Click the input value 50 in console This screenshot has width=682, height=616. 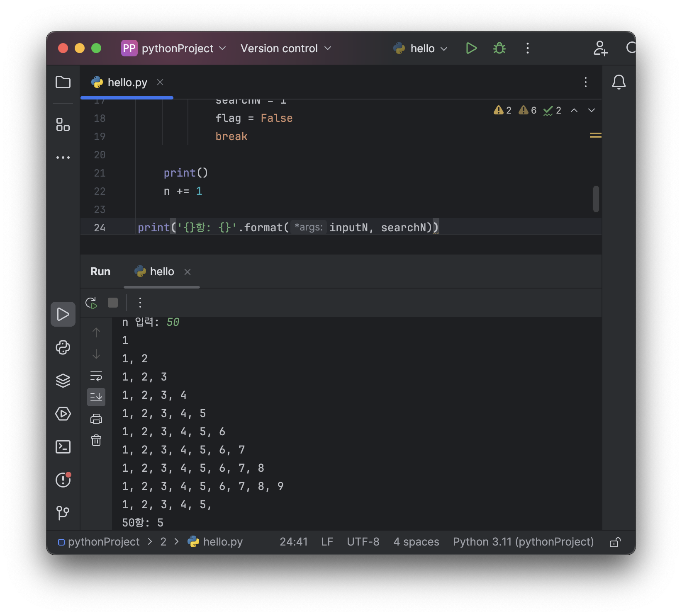pos(173,322)
